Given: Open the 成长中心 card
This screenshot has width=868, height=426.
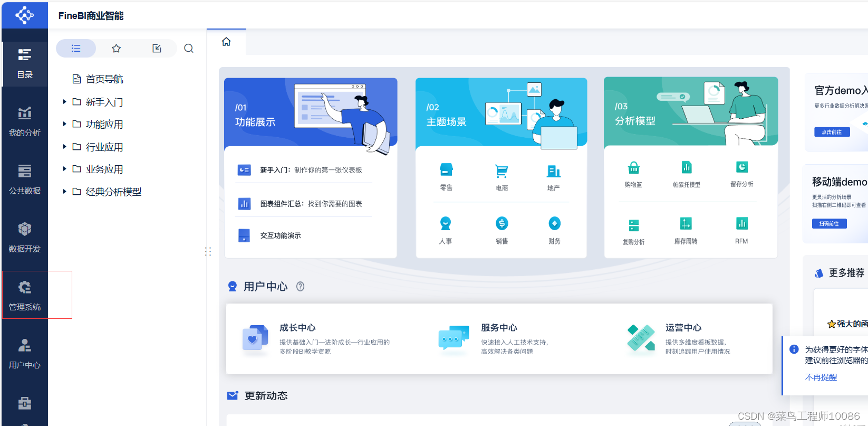Looking at the screenshot, I should [x=316, y=339].
